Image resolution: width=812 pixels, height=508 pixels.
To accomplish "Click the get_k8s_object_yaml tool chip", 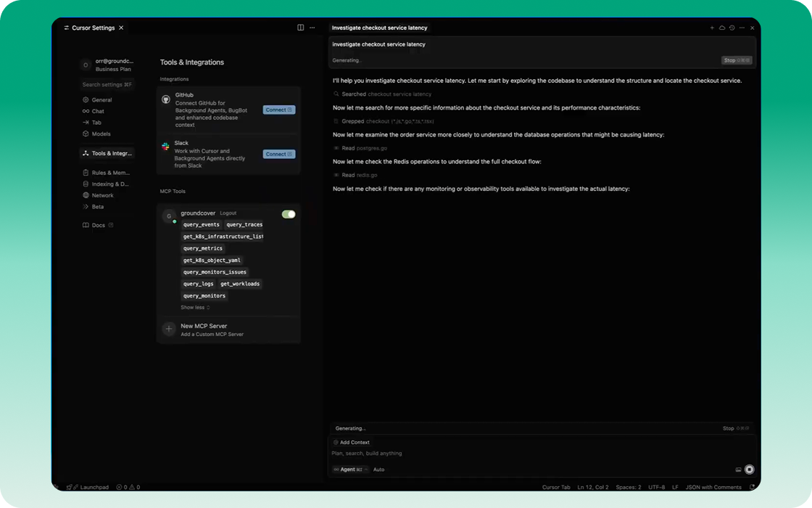I will [x=212, y=261].
